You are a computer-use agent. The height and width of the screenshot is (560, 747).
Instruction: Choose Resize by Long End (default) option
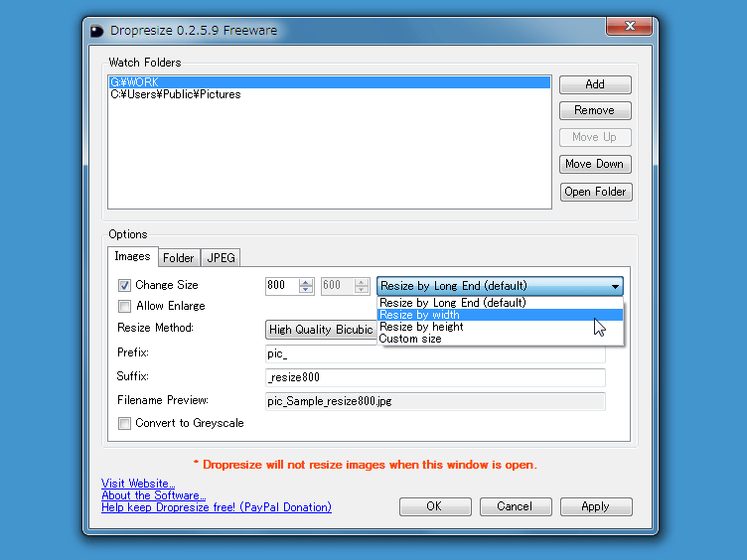point(500,303)
